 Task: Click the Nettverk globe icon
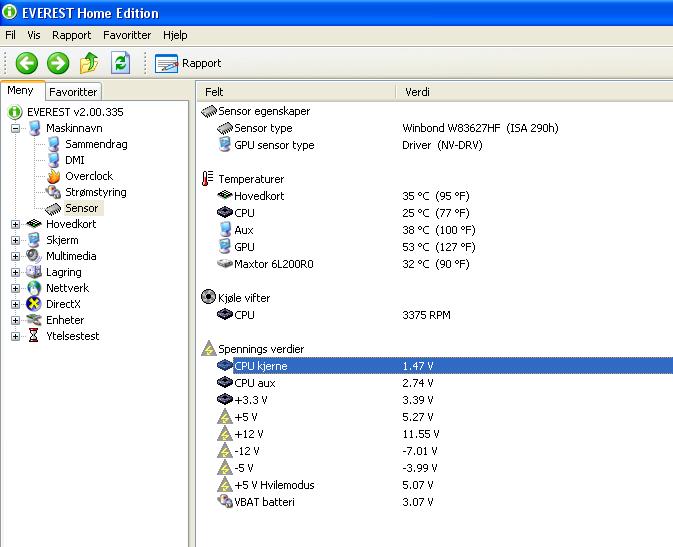click(34, 288)
